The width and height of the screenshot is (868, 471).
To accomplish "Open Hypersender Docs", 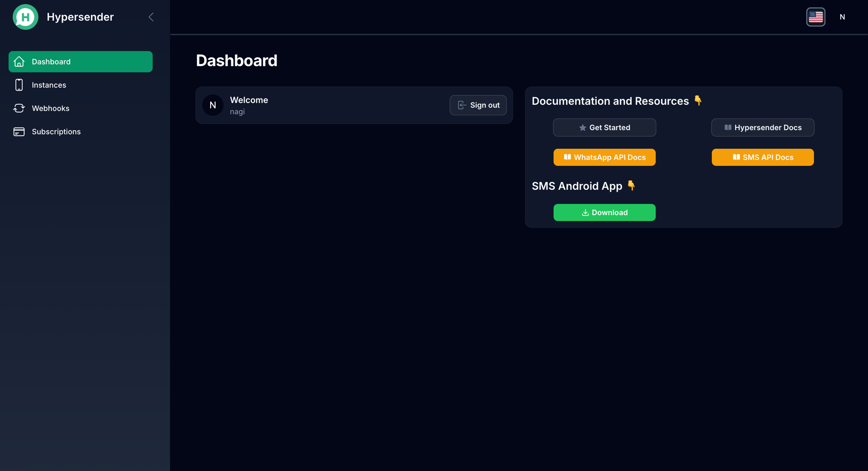I will 763,127.
